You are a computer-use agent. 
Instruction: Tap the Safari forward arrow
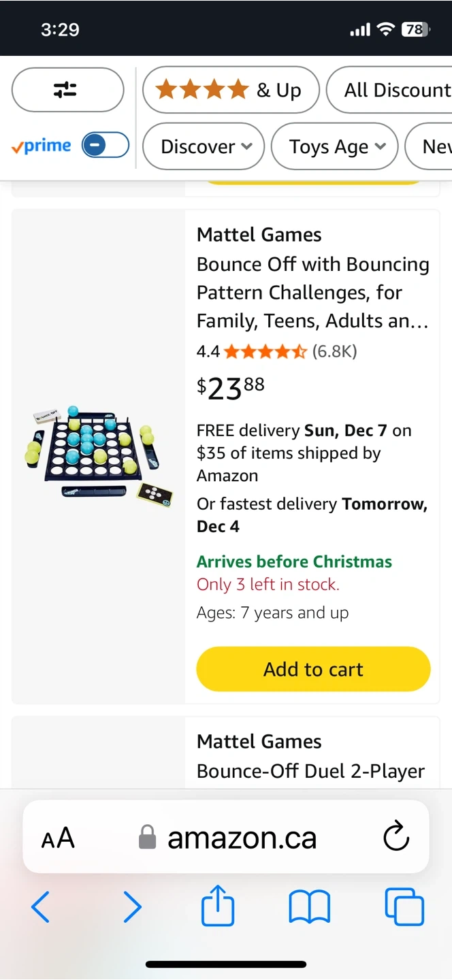[x=132, y=906]
